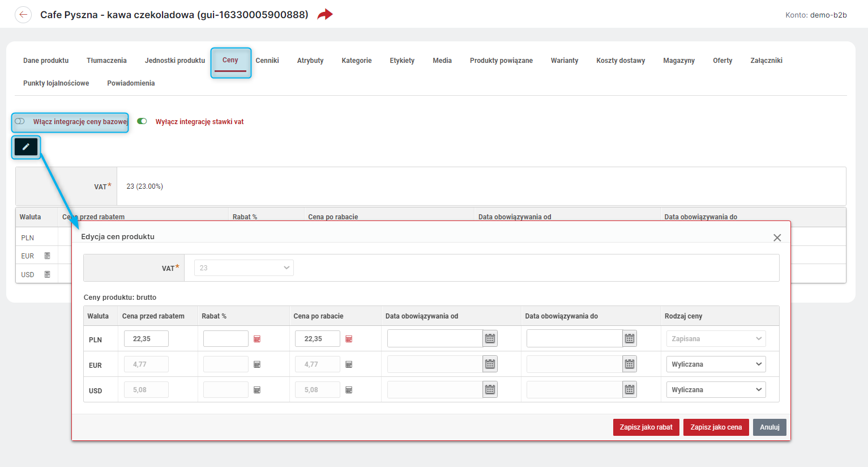Open calendar for EUR Data obowiązywania od

490,364
